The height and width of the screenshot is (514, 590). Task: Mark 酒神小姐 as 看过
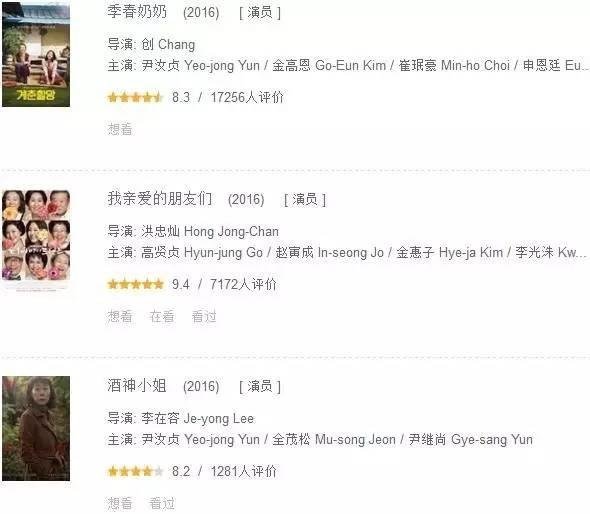162,503
